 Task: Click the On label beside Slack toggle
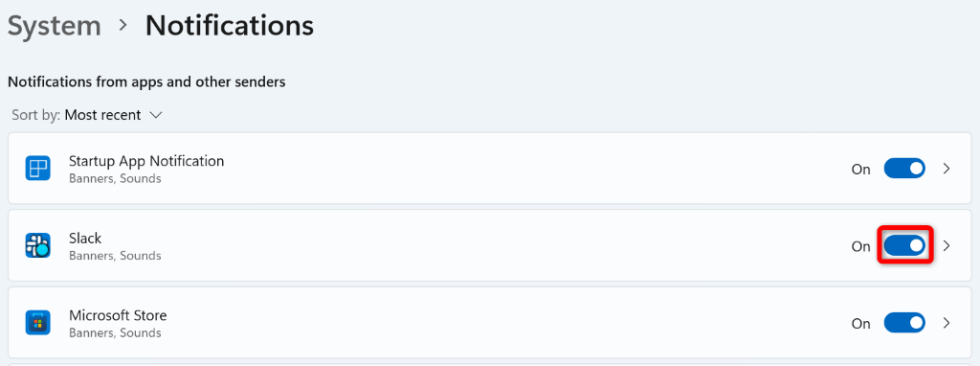pos(860,246)
